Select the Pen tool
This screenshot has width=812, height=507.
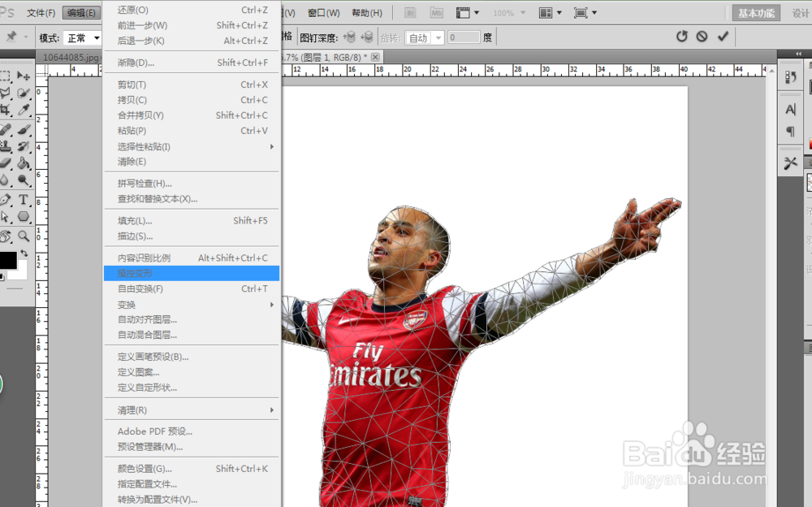point(5,200)
